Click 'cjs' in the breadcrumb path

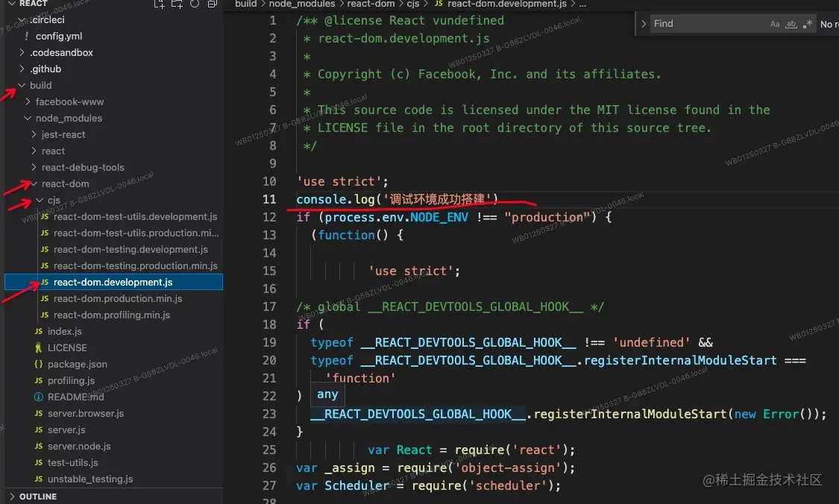pyautogui.click(x=412, y=4)
